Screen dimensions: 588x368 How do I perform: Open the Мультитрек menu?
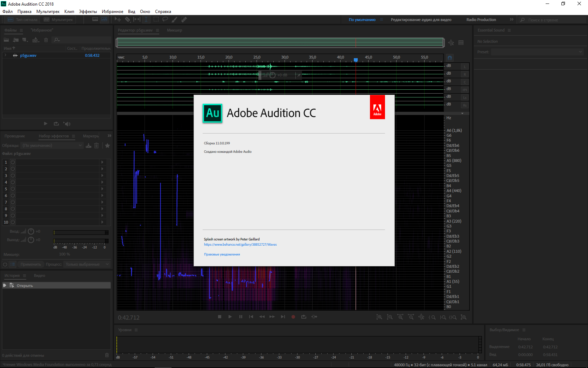tap(48, 12)
